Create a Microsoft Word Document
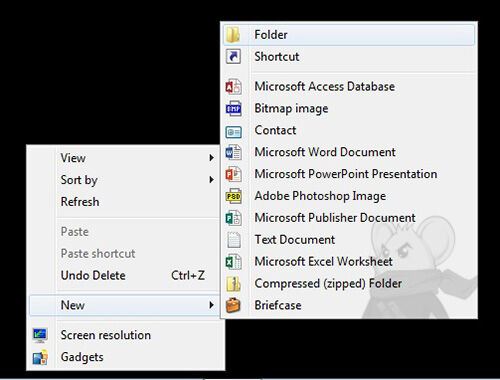Viewport: 500px width, 380px height. [349, 152]
